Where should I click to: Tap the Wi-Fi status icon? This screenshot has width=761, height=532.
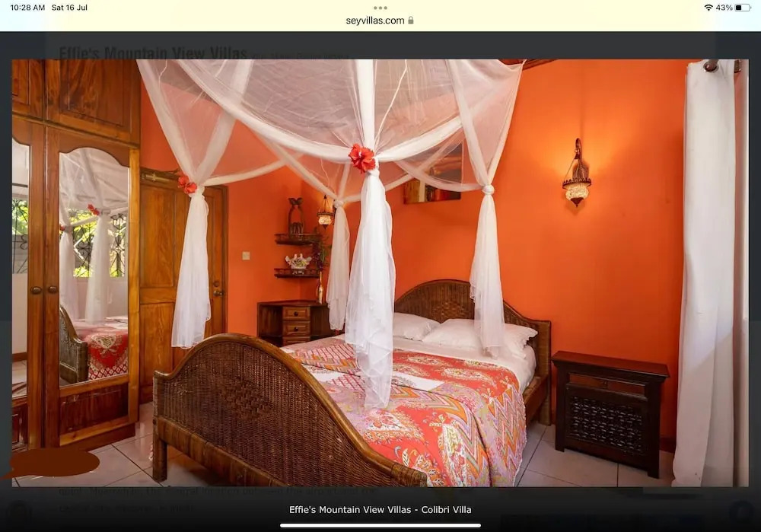point(708,8)
